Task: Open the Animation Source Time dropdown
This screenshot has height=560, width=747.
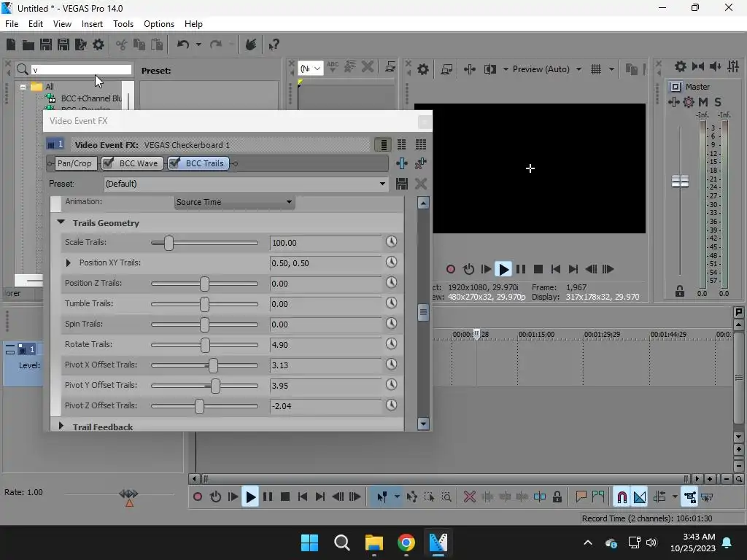Action: tap(234, 202)
